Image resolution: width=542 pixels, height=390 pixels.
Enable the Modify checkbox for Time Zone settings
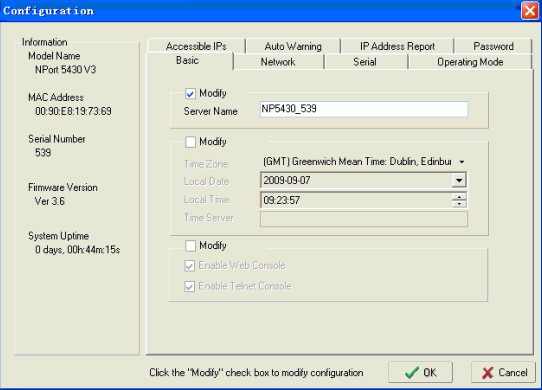point(190,142)
